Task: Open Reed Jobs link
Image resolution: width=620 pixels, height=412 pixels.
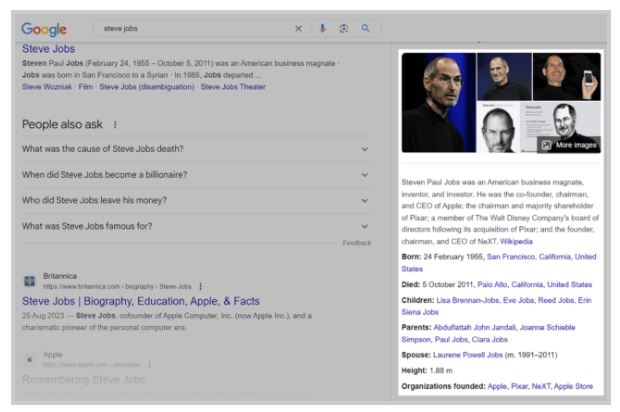Action: pos(556,300)
